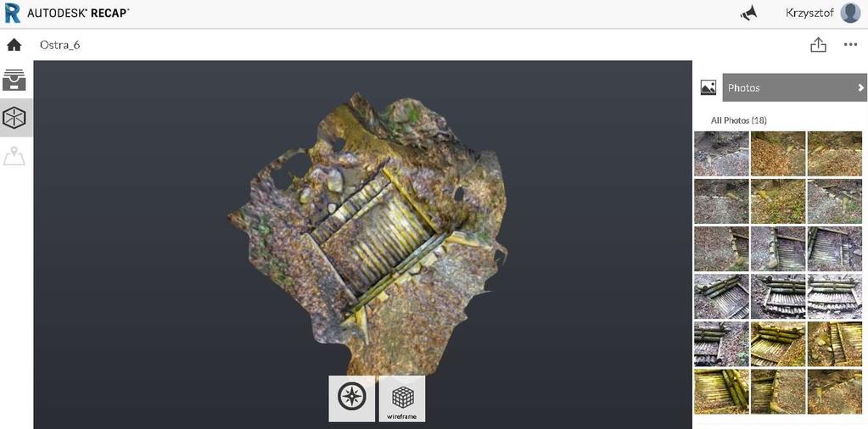The width and height of the screenshot is (868, 429).
Task: Open the middle thumbnail in fourth photo row
Action: (x=778, y=297)
